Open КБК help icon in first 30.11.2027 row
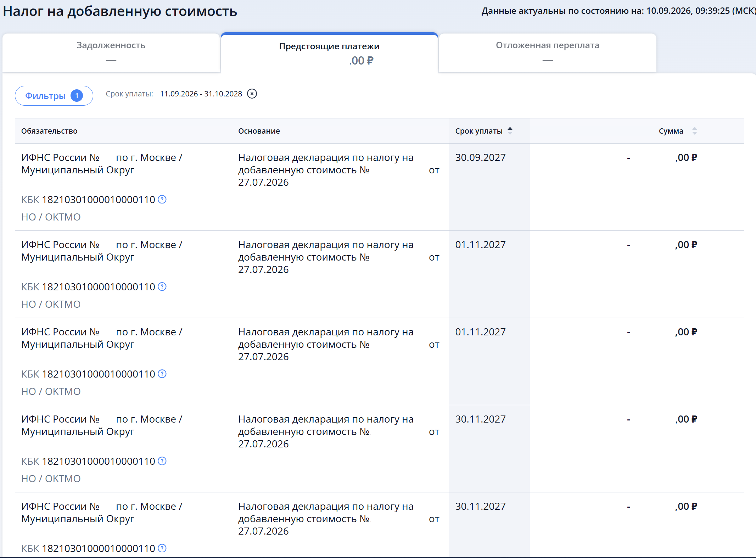The height and width of the screenshot is (558, 756). pyautogui.click(x=162, y=461)
